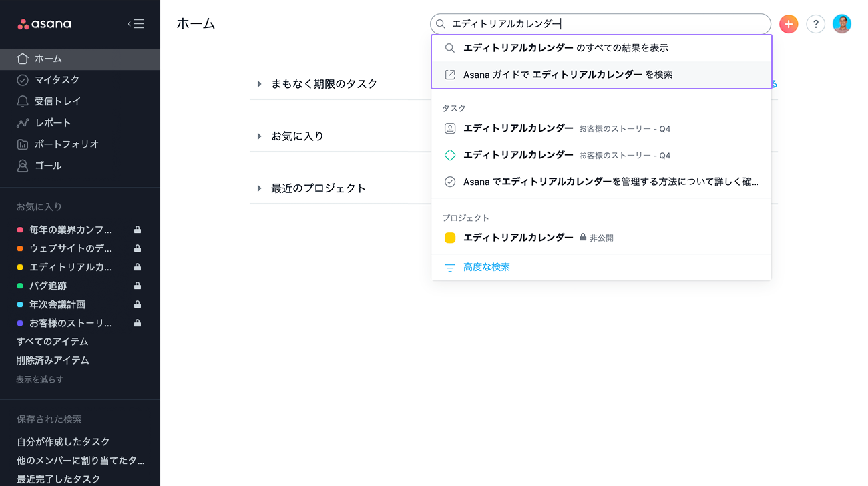
Task: Click the external link icon for Asana ガイド
Action: (450, 75)
